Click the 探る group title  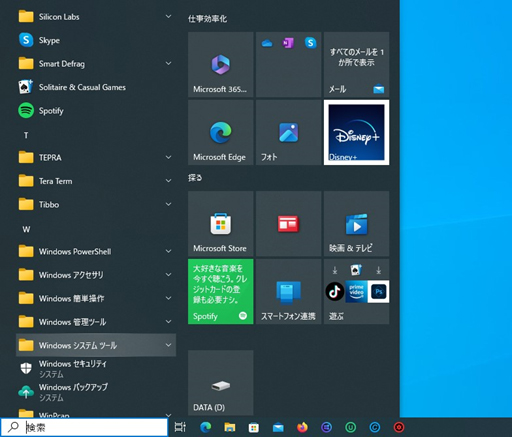tap(195, 178)
